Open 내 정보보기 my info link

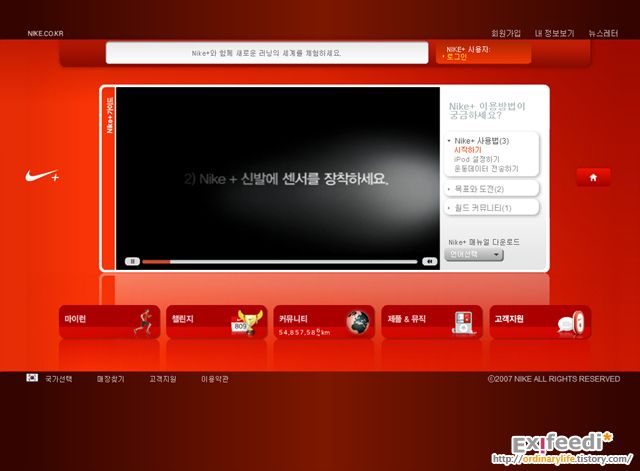tap(554, 33)
